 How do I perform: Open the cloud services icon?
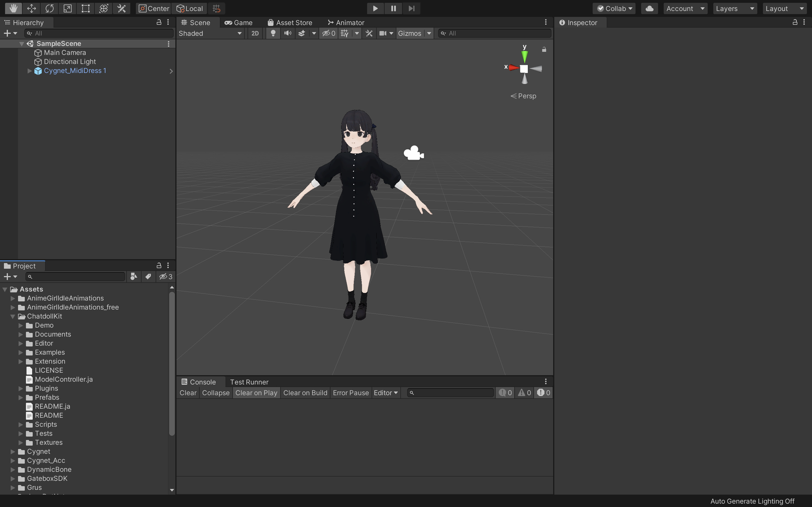(649, 8)
